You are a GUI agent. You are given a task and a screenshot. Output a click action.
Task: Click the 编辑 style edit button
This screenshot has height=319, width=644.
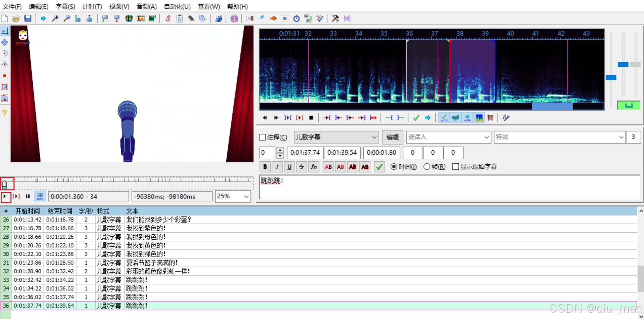coord(392,137)
